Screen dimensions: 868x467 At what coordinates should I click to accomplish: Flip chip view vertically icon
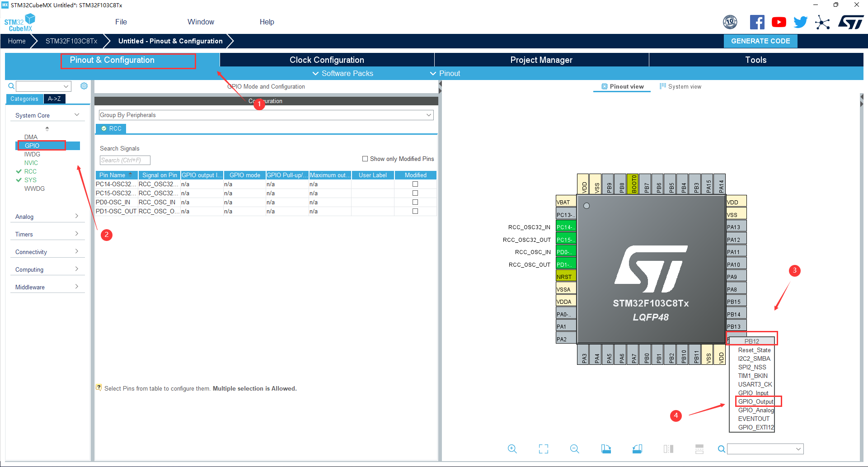[x=699, y=448]
